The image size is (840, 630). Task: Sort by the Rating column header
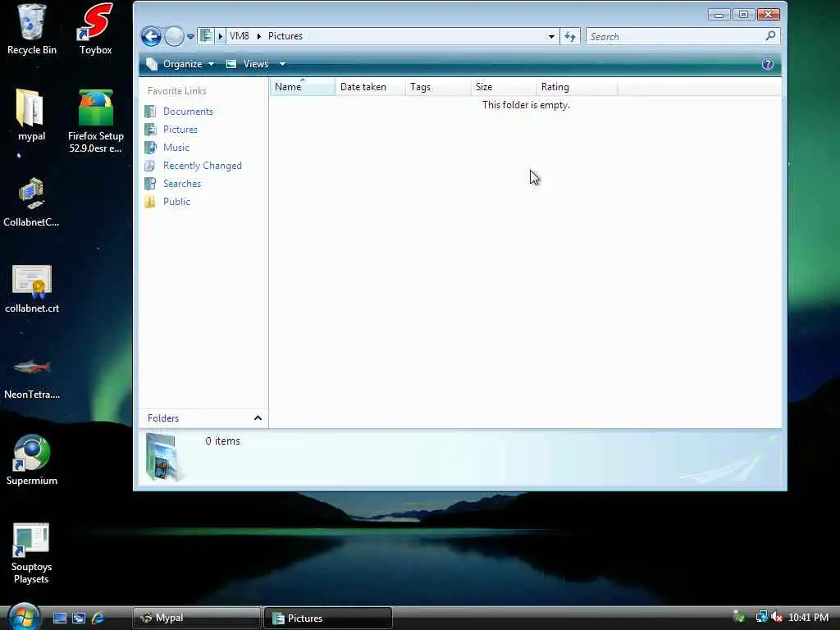(x=577, y=87)
